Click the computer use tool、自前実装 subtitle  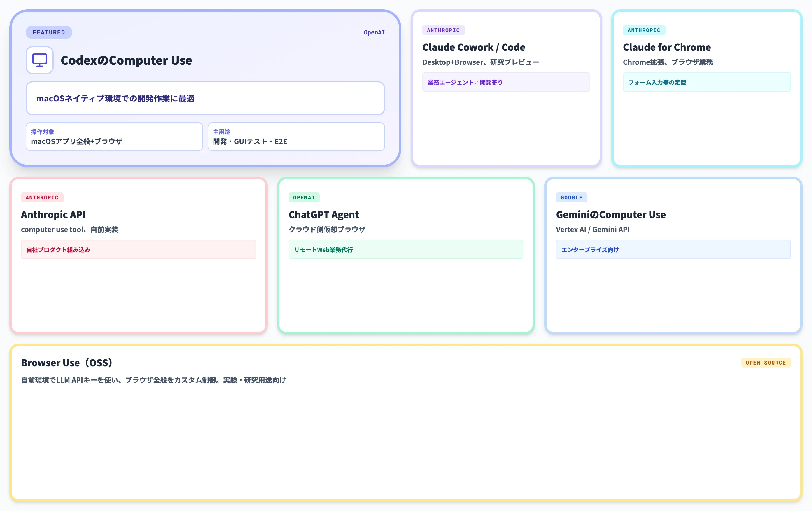tap(69, 229)
